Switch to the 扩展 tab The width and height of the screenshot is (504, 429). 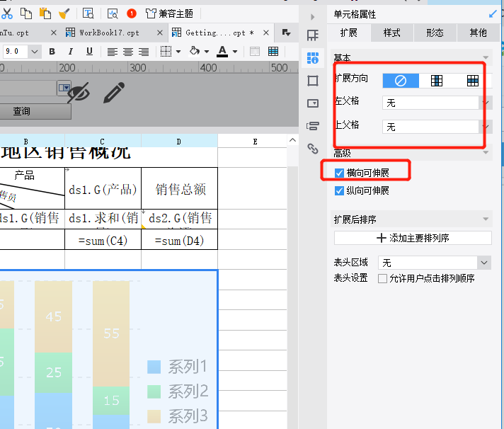click(x=349, y=33)
